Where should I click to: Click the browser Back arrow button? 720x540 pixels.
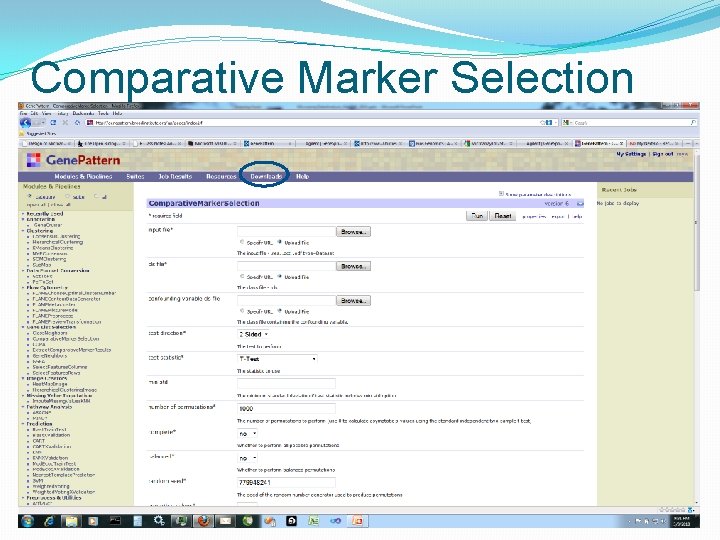click(25, 123)
